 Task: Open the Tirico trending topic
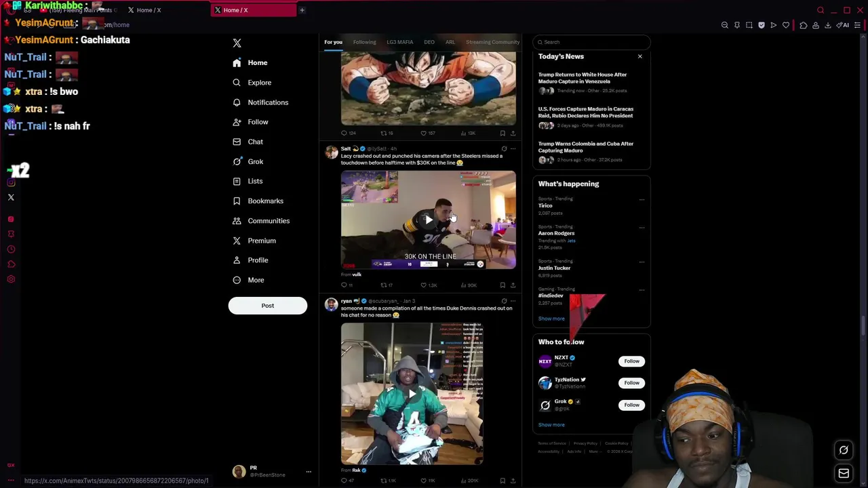coord(545,205)
